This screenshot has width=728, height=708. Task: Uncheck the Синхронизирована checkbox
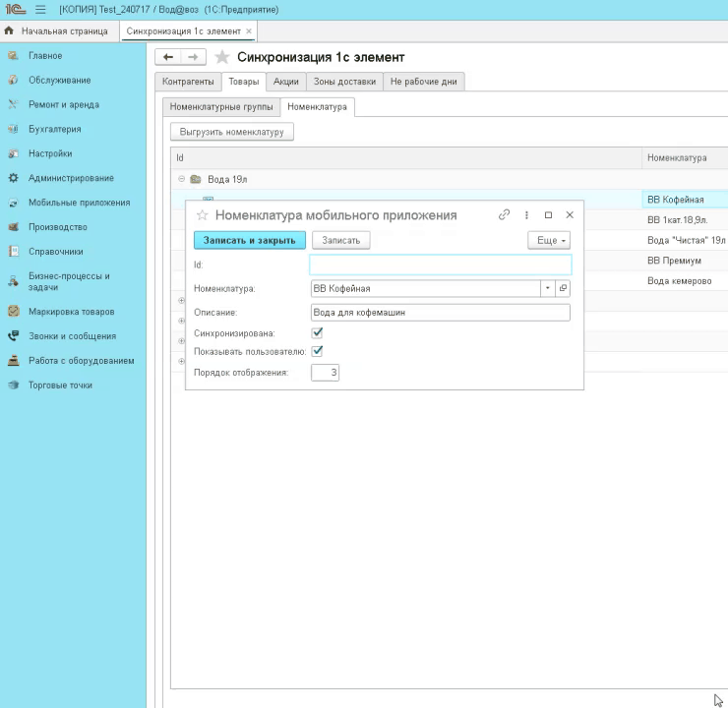coord(317,332)
